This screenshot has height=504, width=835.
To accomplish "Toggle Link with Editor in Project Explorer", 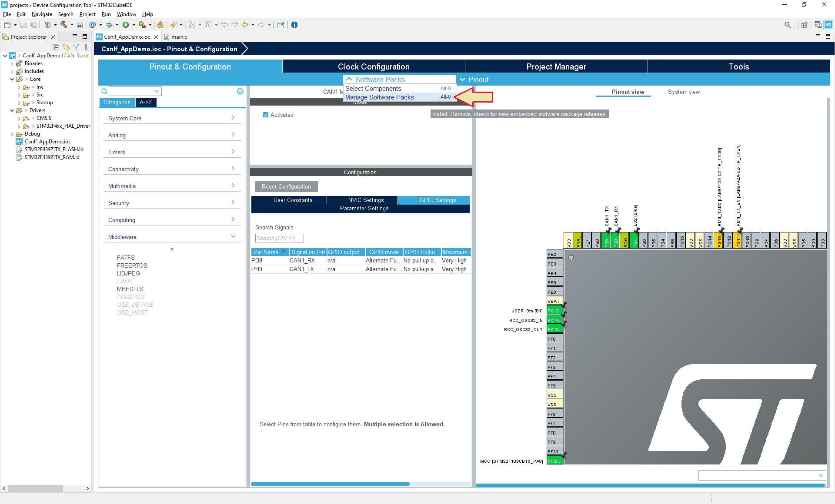I will click(x=66, y=47).
